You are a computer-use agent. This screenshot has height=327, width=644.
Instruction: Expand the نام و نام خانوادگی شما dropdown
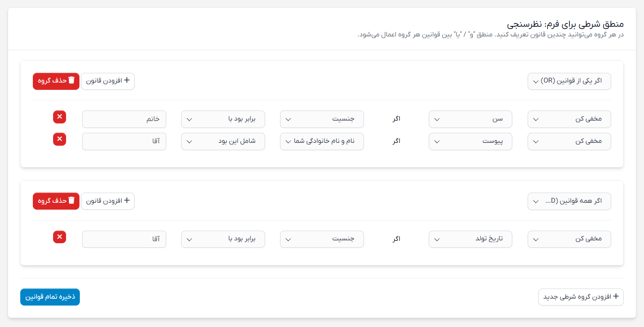(322, 142)
